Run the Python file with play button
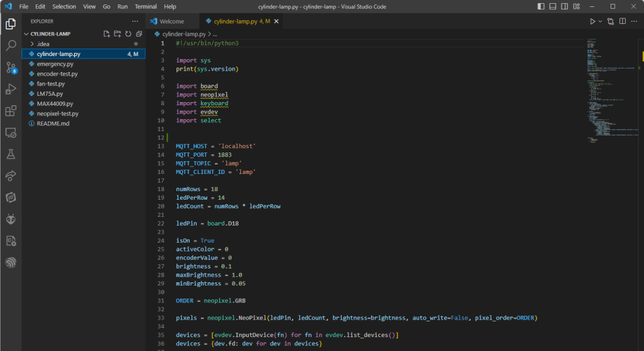The width and height of the screenshot is (644, 351). point(592,21)
